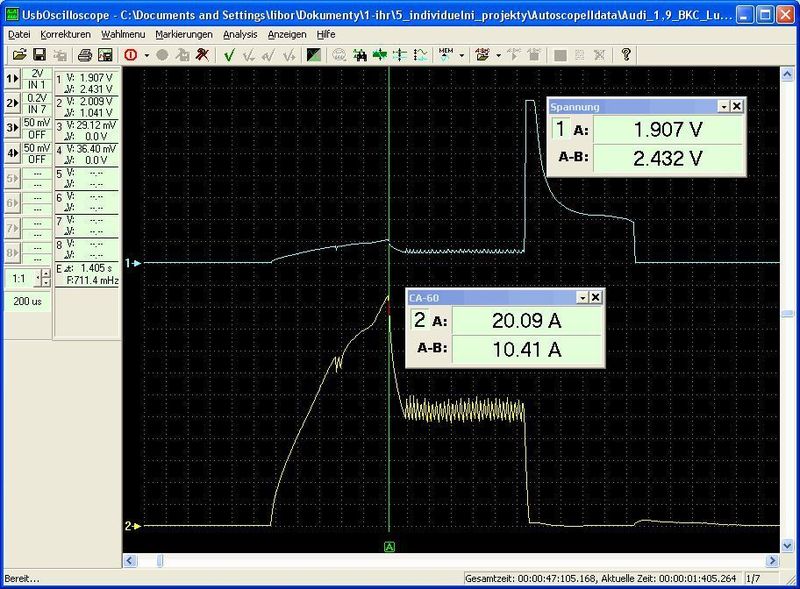Expand dropdown arrow next to start icon
This screenshot has width=800, height=589.
click(147, 55)
